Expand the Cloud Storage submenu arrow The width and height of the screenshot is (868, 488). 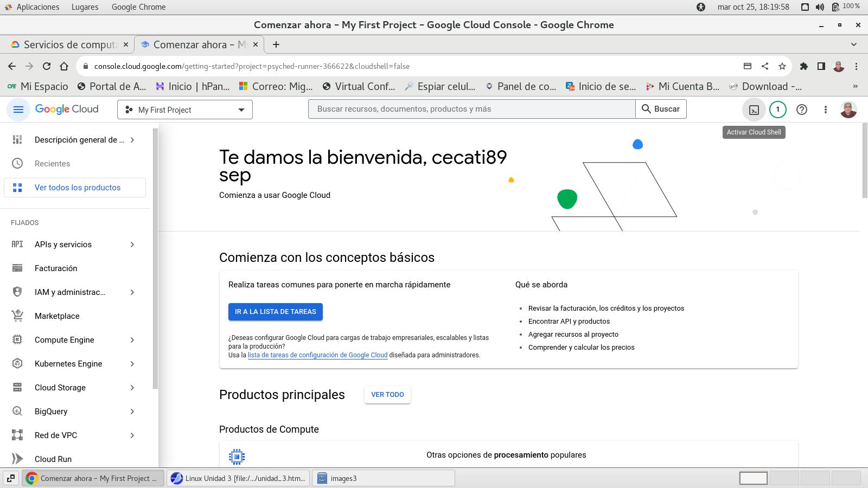132,388
